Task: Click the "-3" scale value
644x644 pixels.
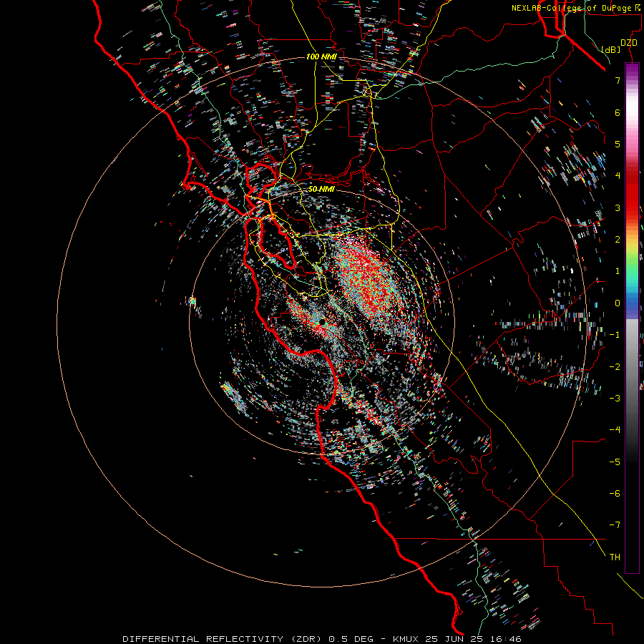Action: (x=615, y=399)
